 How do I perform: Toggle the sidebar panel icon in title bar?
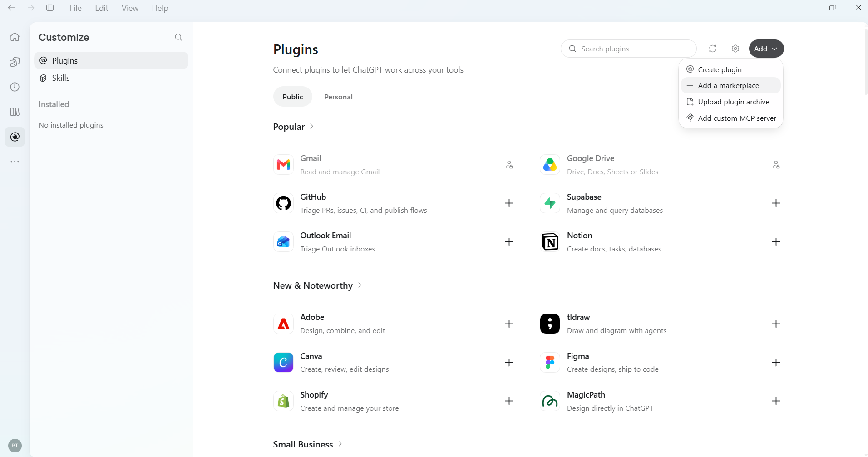coord(50,8)
